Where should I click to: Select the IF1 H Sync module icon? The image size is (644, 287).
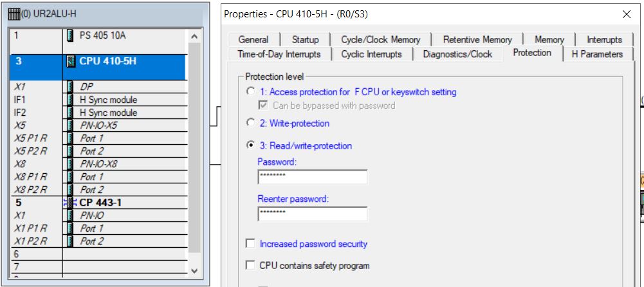pyautogui.click(x=70, y=100)
